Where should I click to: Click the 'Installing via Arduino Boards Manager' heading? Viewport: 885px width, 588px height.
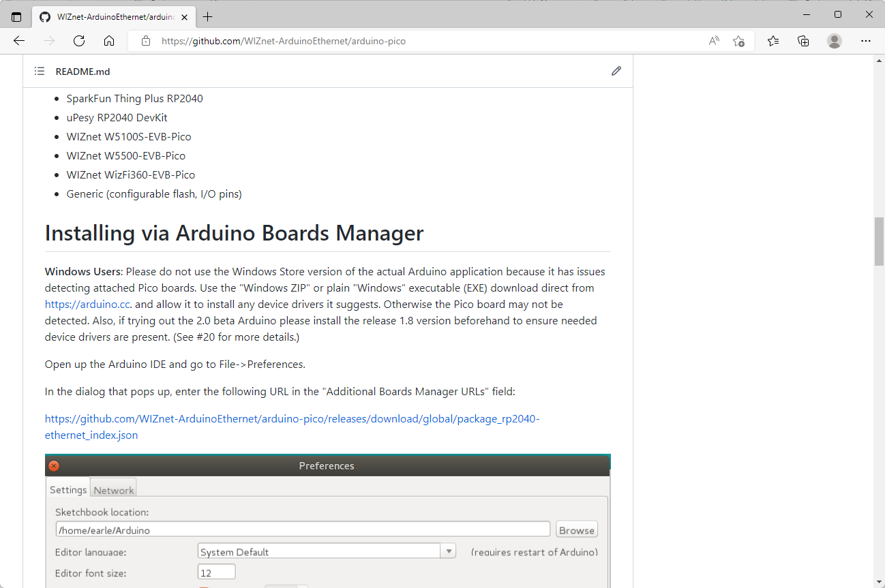click(234, 233)
